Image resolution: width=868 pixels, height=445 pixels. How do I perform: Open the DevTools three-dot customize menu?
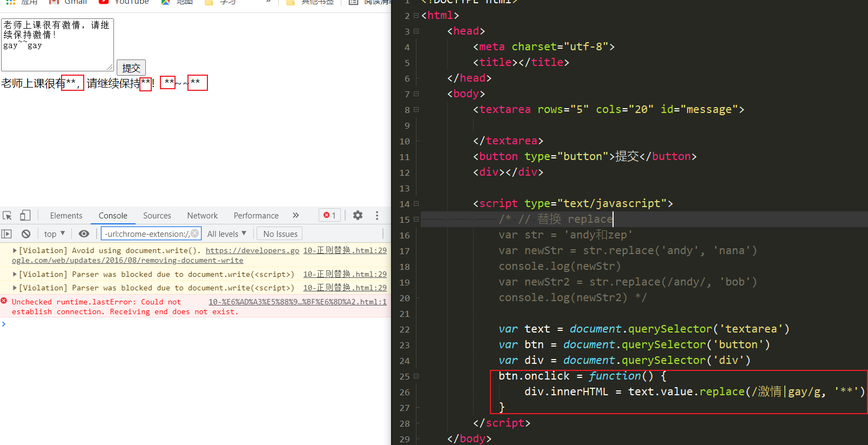[x=377, y=215]
